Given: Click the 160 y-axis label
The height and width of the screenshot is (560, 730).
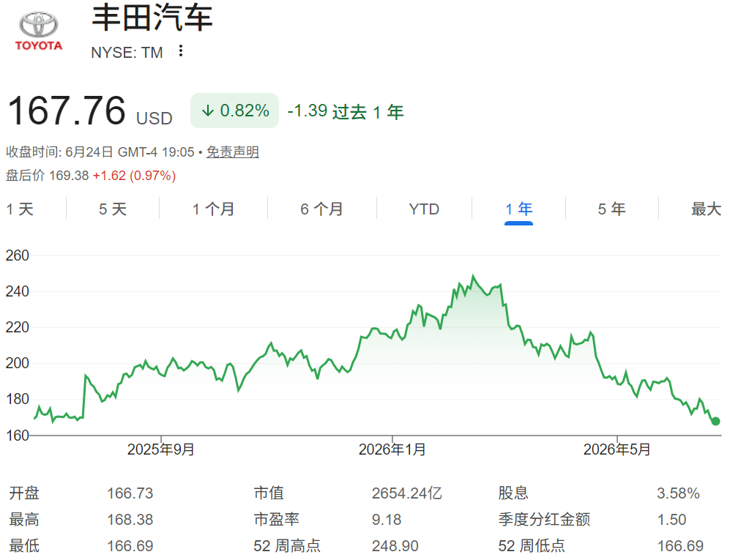Looking at the screenshot, I should [18, 436].
